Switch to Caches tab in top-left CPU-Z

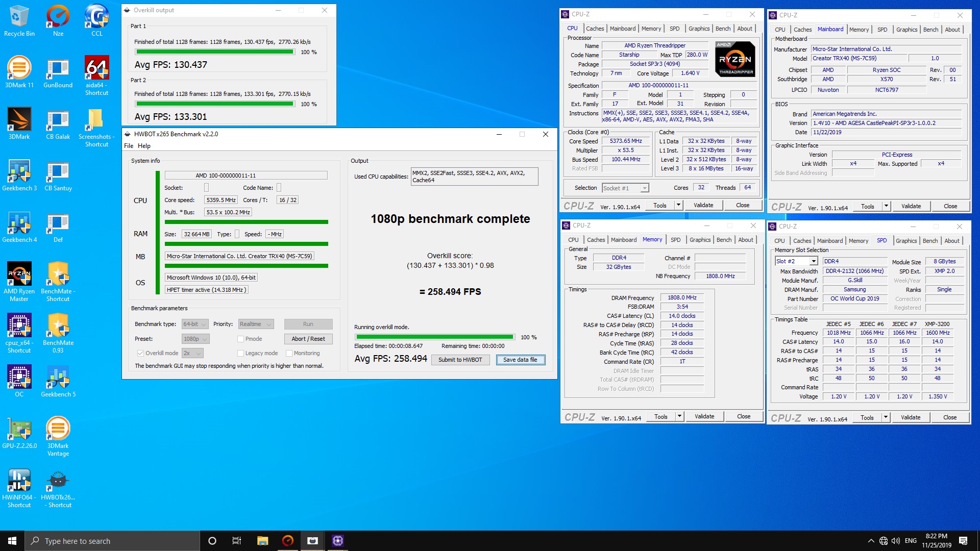pyautogui.click(x=595, y=29)
